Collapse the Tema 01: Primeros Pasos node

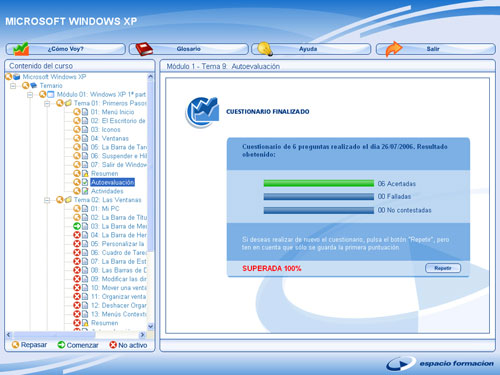[x=47, y=103]
